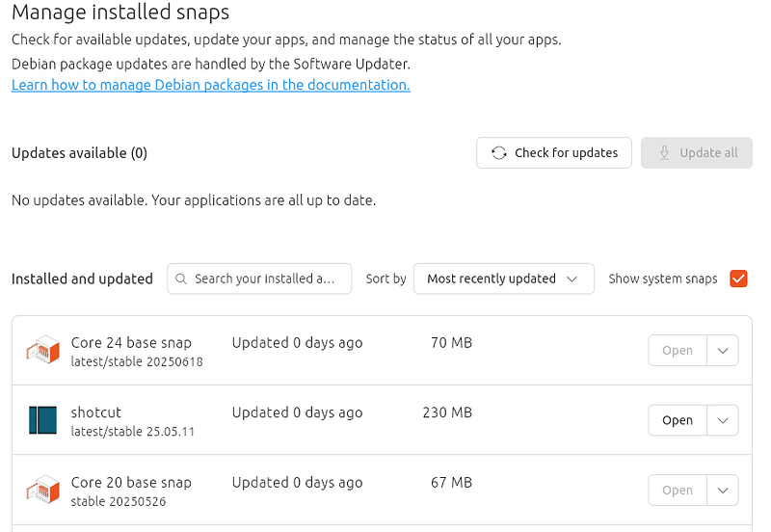This screenshot has height=532, width=771.
Task: Click the Show system snaps label
Action: 663,279
